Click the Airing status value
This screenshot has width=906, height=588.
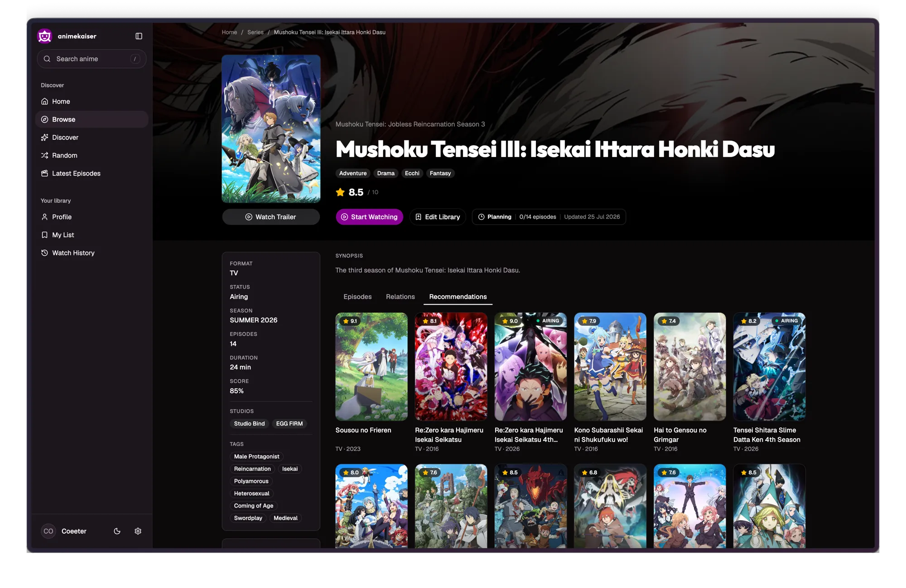pos(239,296)
